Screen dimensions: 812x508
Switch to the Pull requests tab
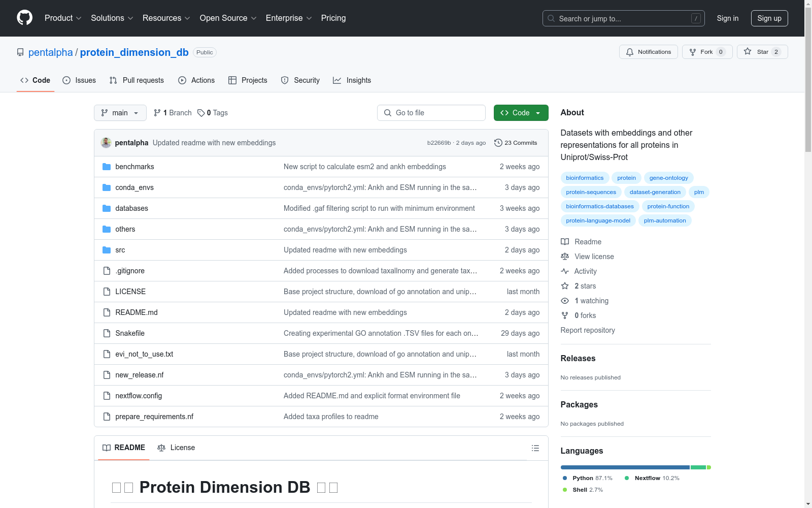click(137, 80)
